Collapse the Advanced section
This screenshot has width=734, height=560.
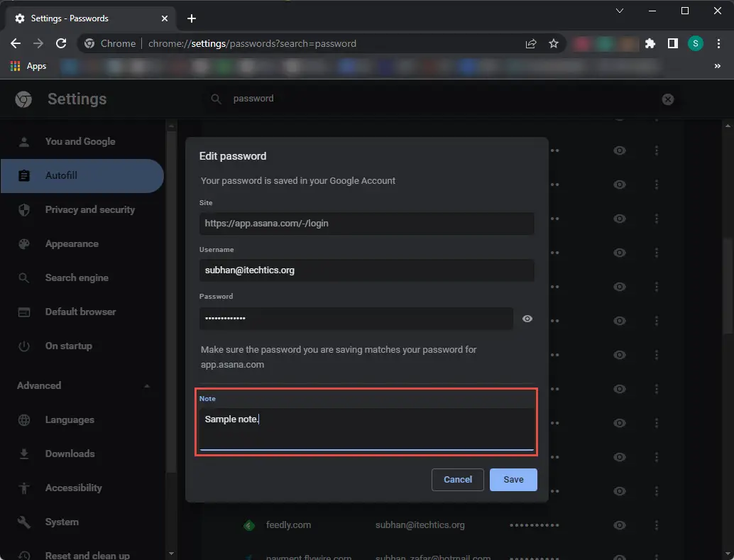(x=83, y=386)
